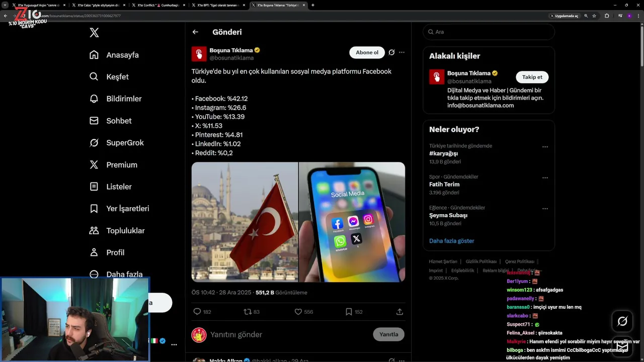
Task: Open Profil page
Action: click(107, 252)
